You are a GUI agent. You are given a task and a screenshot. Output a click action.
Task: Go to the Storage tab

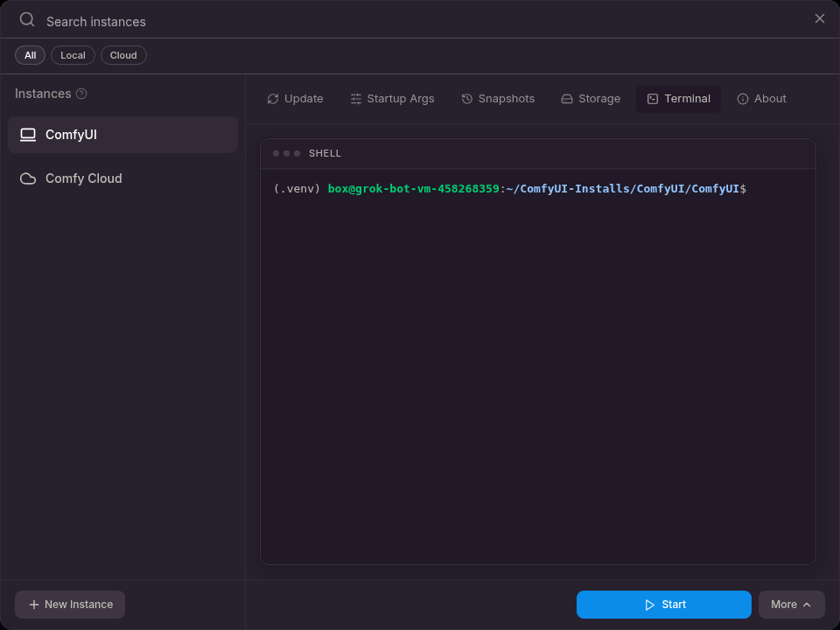pos(591,99)
